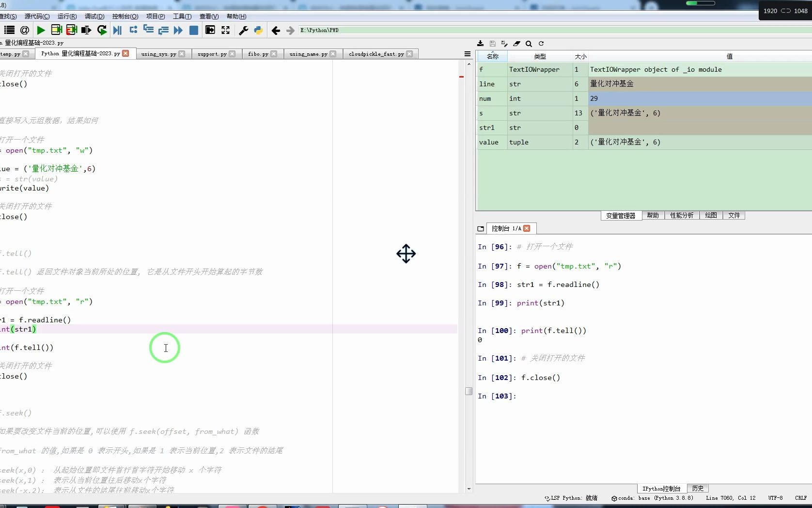This screenshot has width=812, height=508.
Task: Import data into variable explorer
Action: pos(480,43)
